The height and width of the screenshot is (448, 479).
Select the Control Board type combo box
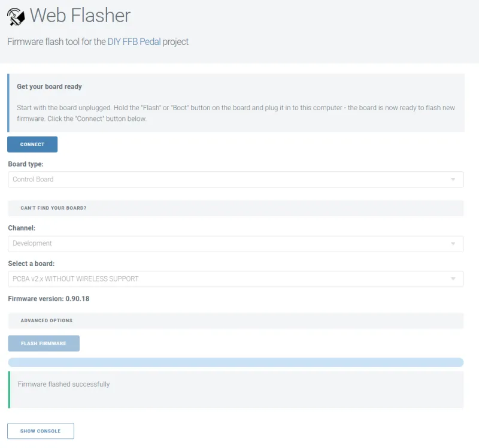(236, 180)
